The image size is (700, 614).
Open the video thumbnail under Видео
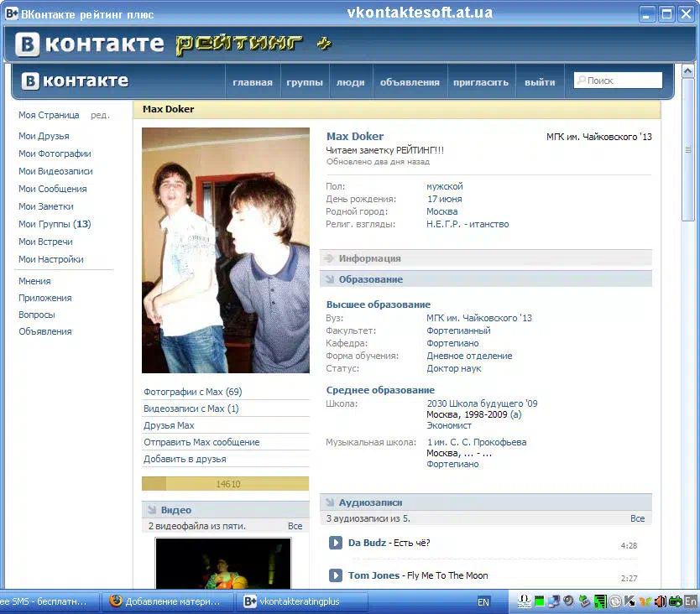tap(223, 563)
